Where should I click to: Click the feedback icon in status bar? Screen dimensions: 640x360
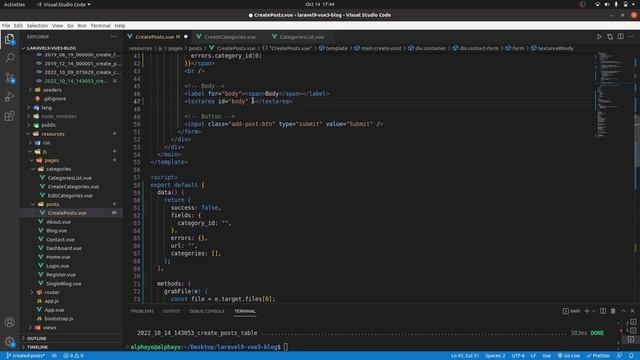[620, 356]
